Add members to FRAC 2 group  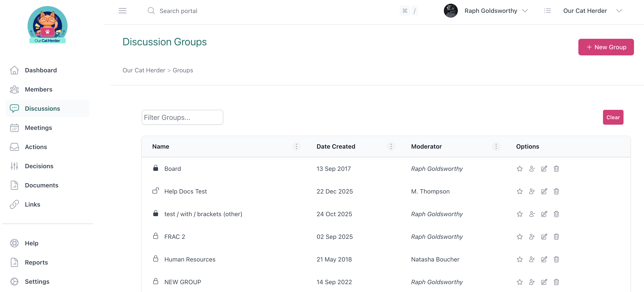pyautogui.click(x=532, y=237)
